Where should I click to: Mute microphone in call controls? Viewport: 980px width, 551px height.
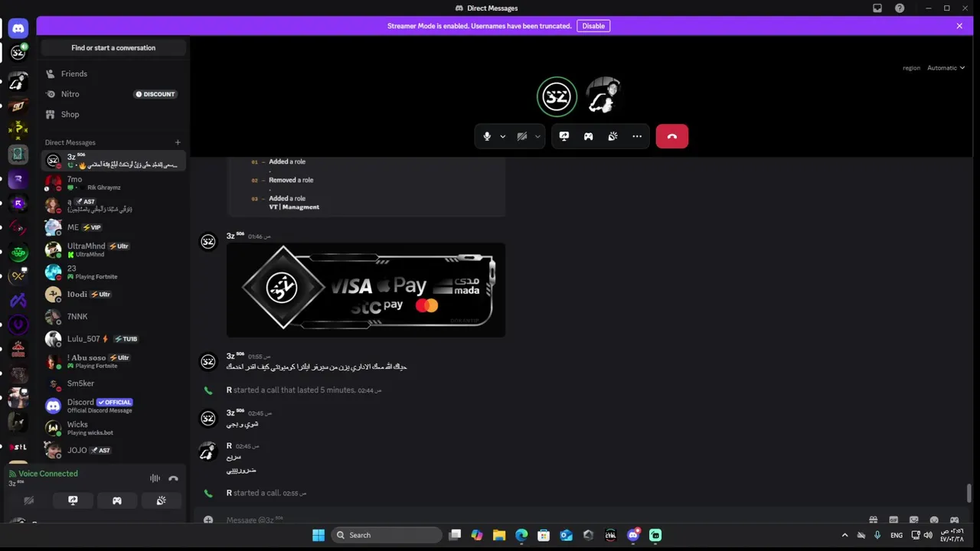[x=487, y=136]
